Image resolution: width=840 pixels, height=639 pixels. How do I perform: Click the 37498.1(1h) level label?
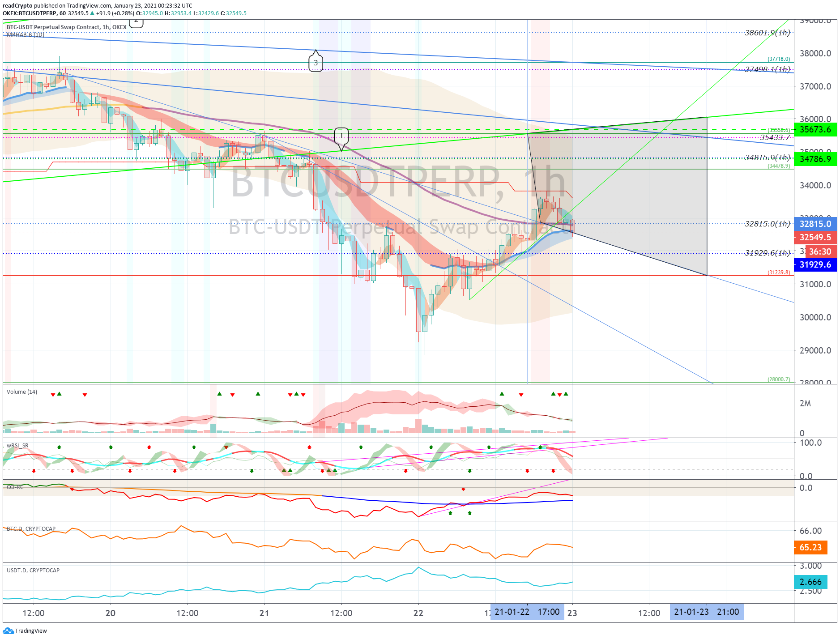768,69
